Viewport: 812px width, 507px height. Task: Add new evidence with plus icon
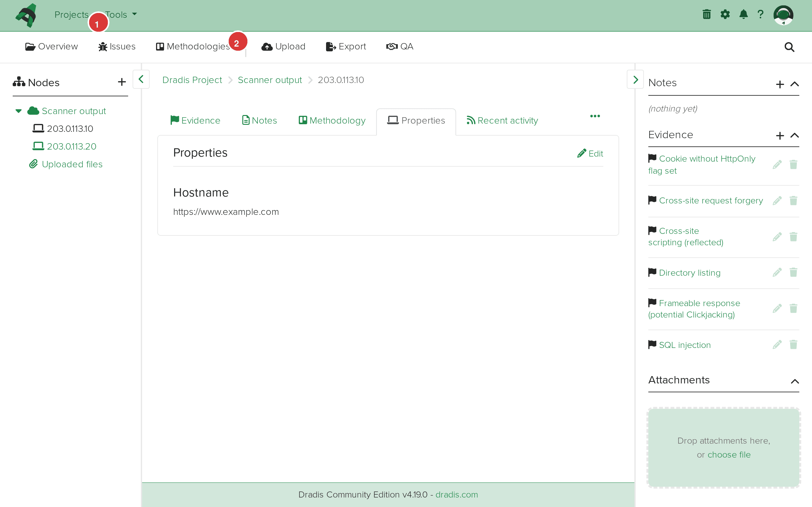point(780,136)
